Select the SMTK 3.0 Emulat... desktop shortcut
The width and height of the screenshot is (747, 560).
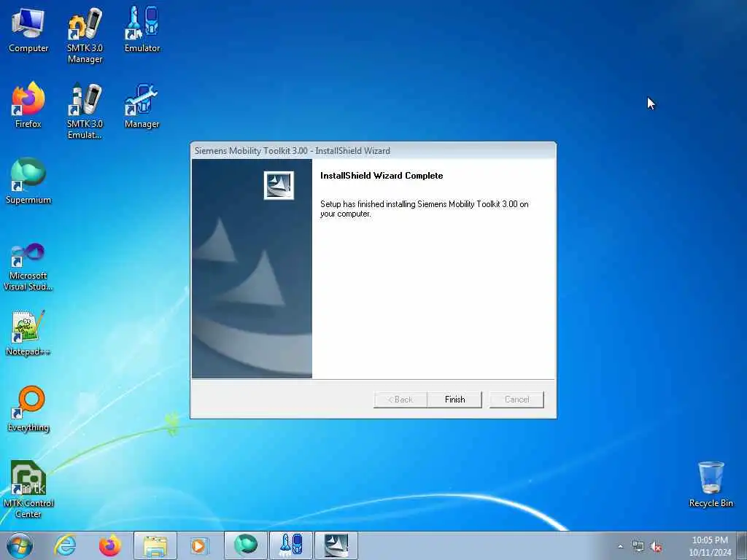[x=85, y=111]
